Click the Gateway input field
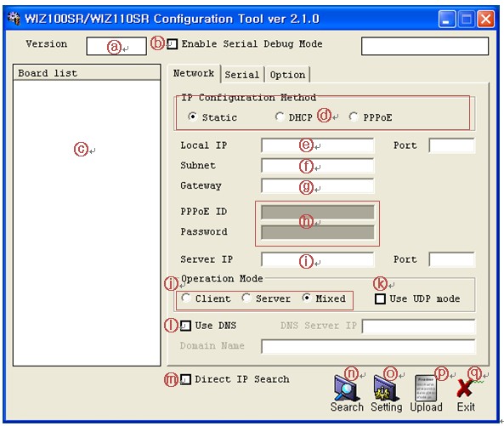The width and height of the screenshot is (504, 426). [x=318, y=186]
